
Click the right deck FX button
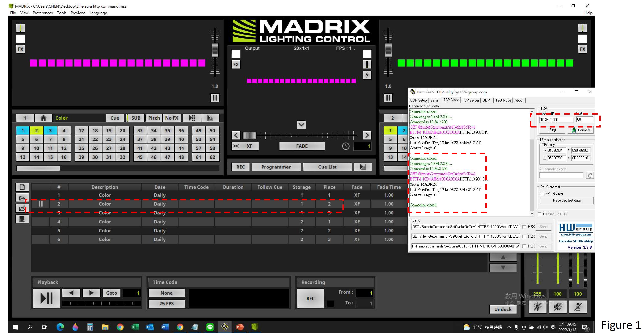point(582,49)
